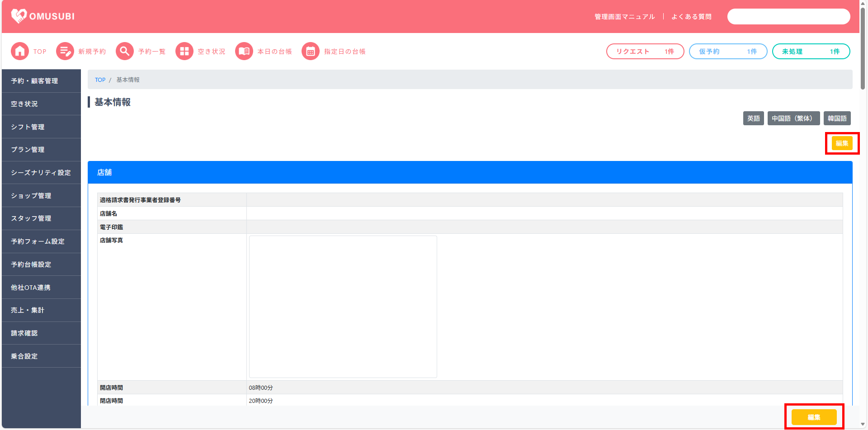Open today's ledger (本日の台帳) book icon

tap(244, 52)
